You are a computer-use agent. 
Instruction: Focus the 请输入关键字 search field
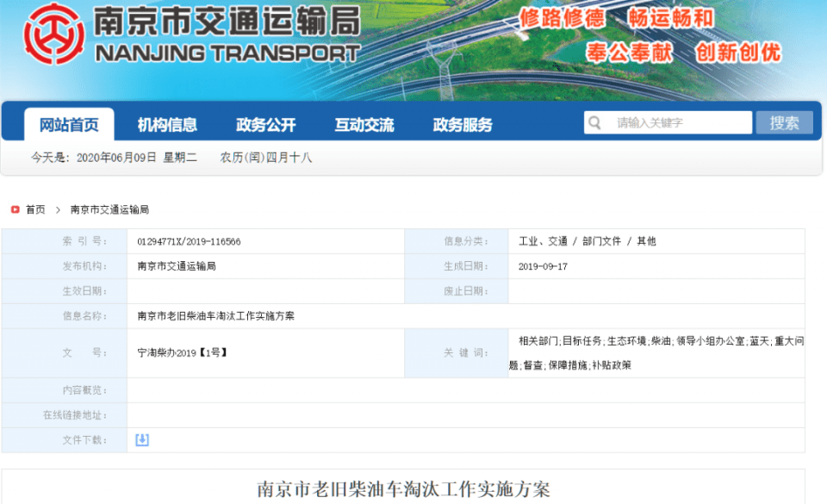tap(679, 123)
